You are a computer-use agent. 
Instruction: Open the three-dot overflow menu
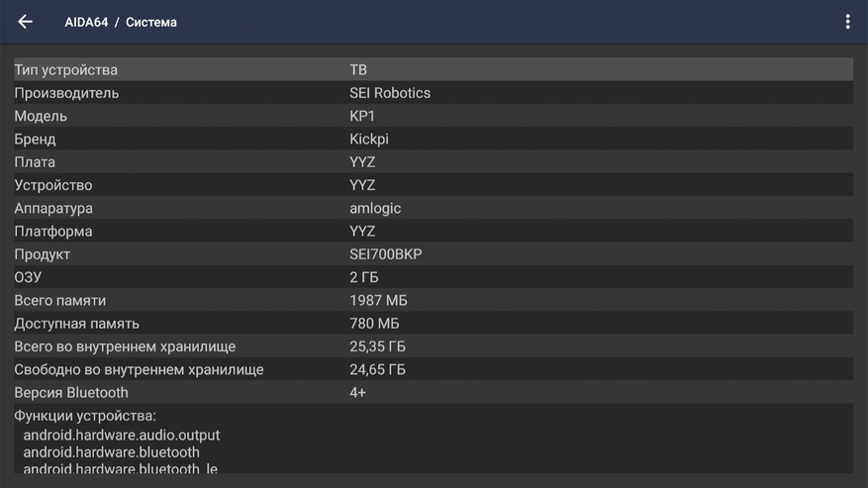(x=847, y=22)
